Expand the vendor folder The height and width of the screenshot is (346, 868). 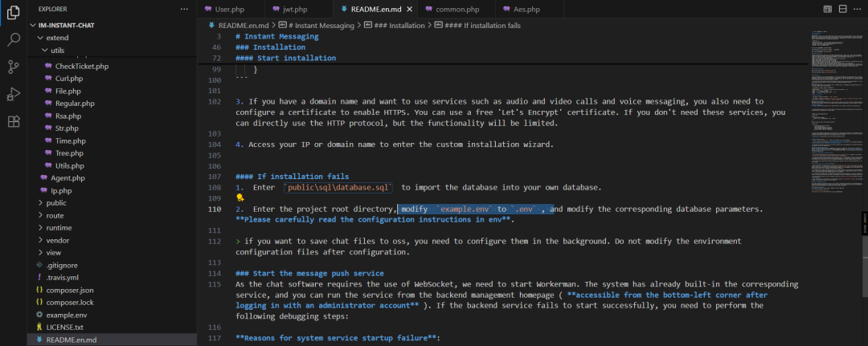click(x=57, y=240)
